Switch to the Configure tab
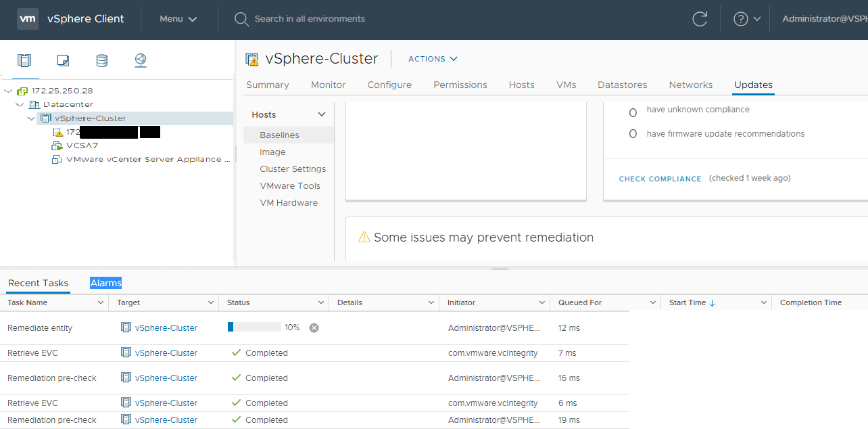The height and width of the screenshot is (429, 868). (389, 85)
